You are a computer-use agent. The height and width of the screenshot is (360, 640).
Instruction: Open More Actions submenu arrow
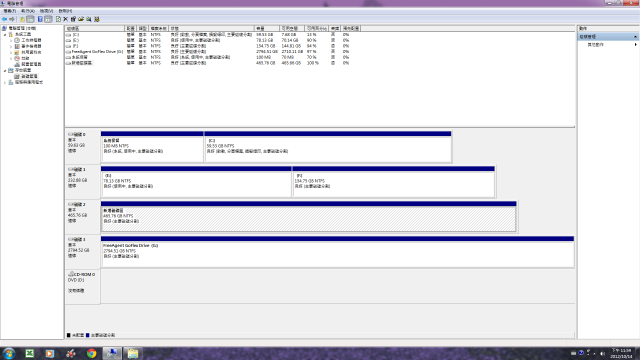tap(636, 44)
